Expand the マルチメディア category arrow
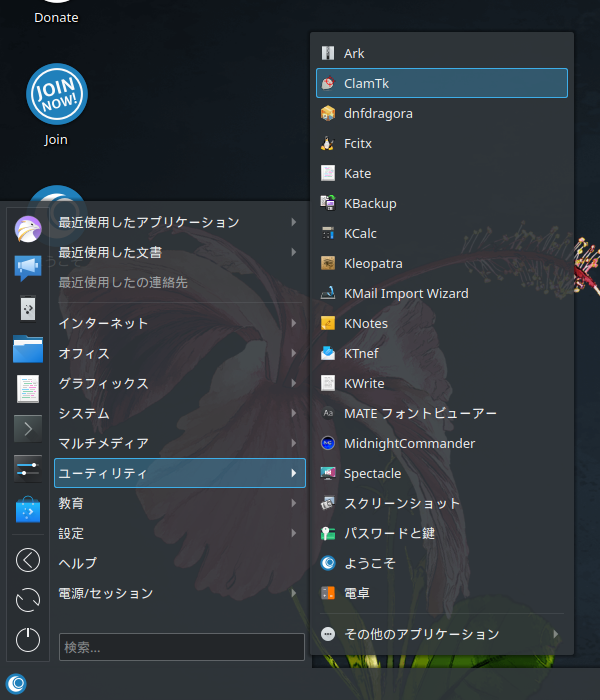600x700 pixels. [293, 443]
